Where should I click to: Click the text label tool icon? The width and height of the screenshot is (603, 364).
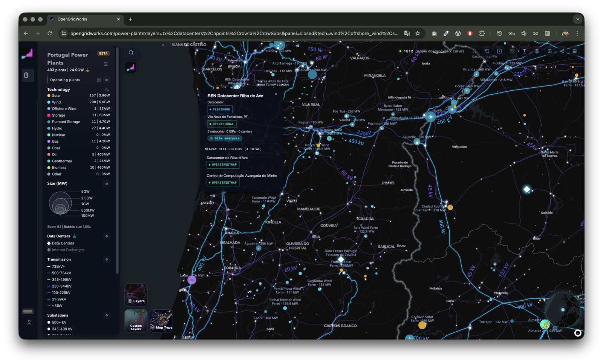(524, 51)
